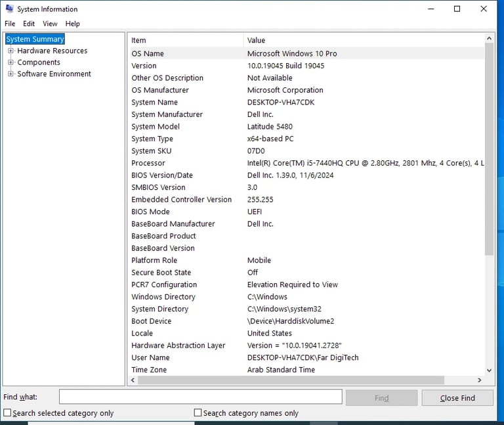
Task: Expand the Software Environment node
Action: click(10, 74)
